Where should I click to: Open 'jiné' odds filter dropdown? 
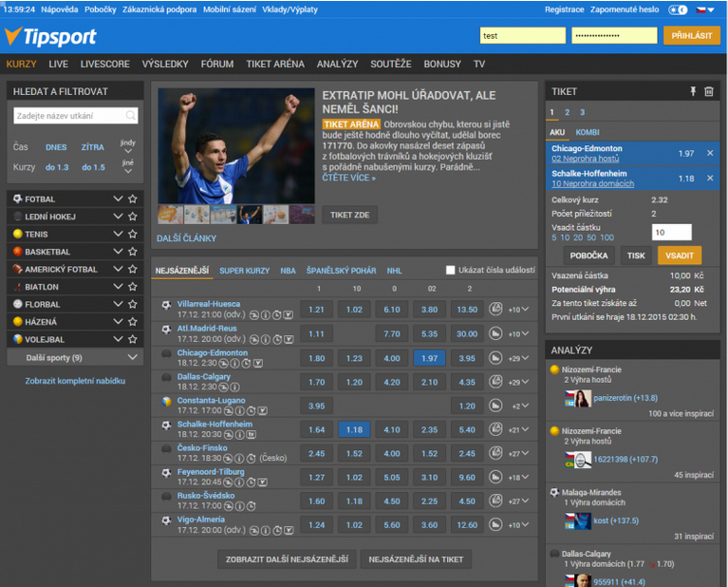128,166
